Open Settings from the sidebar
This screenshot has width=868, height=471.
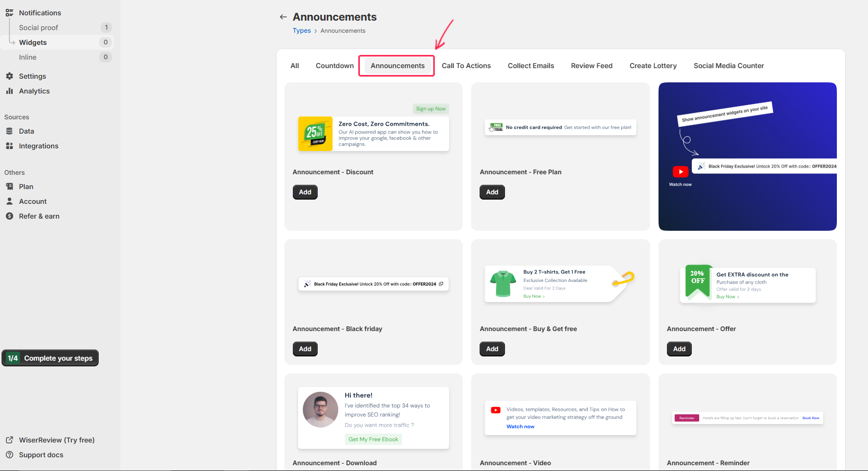point(32,76)
